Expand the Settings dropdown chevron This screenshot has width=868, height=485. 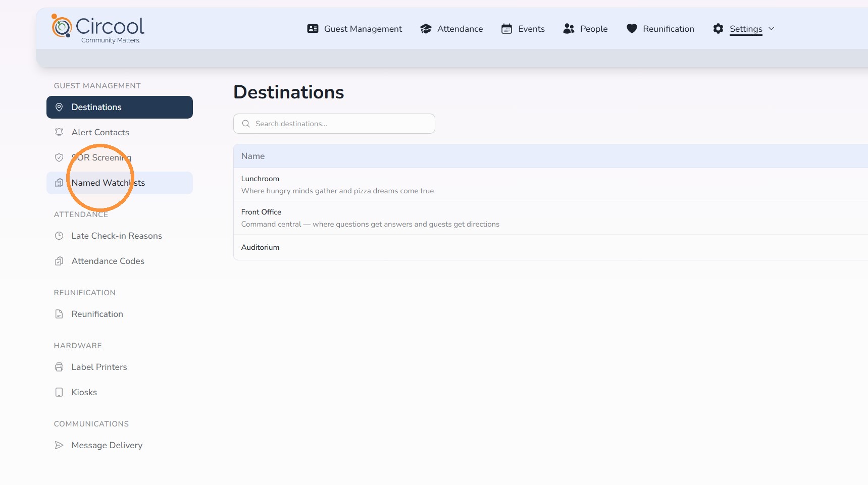(x=771, y=29)
